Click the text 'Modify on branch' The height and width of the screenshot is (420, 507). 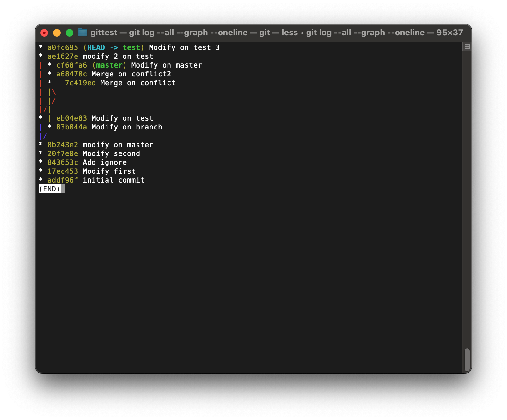coord(127,127)
